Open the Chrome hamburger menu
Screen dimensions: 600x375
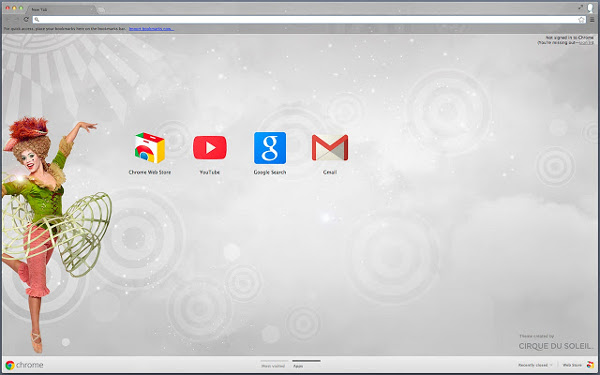point(592,20)
